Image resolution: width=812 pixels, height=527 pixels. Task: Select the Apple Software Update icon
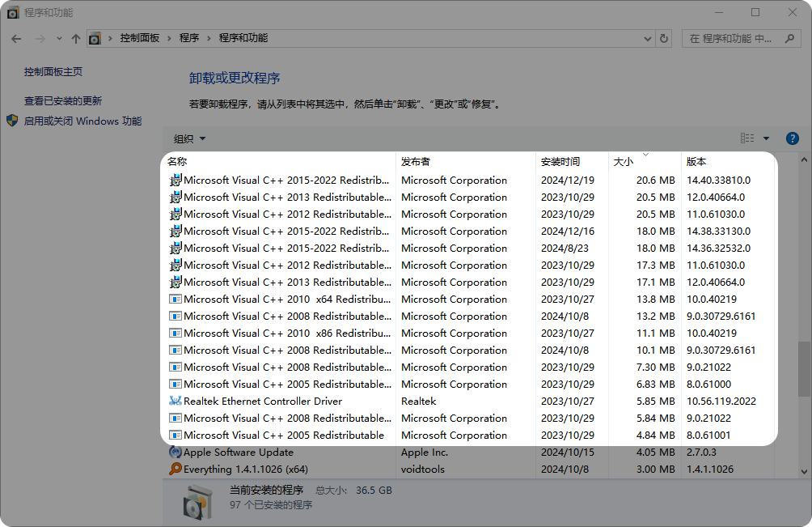pos(176,452)
